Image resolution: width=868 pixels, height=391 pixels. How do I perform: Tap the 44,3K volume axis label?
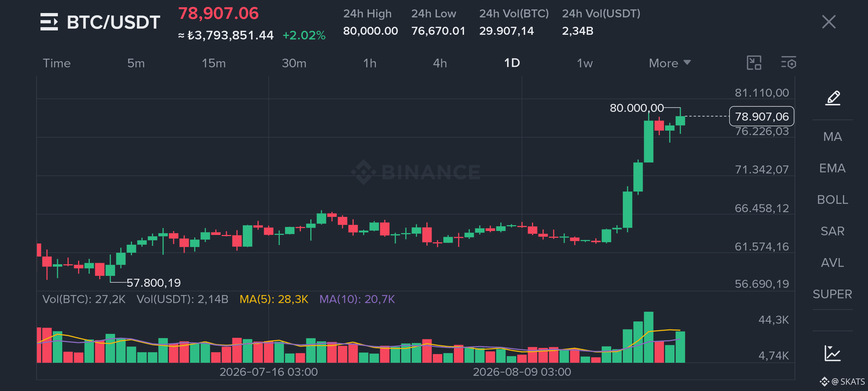[774, 320]
